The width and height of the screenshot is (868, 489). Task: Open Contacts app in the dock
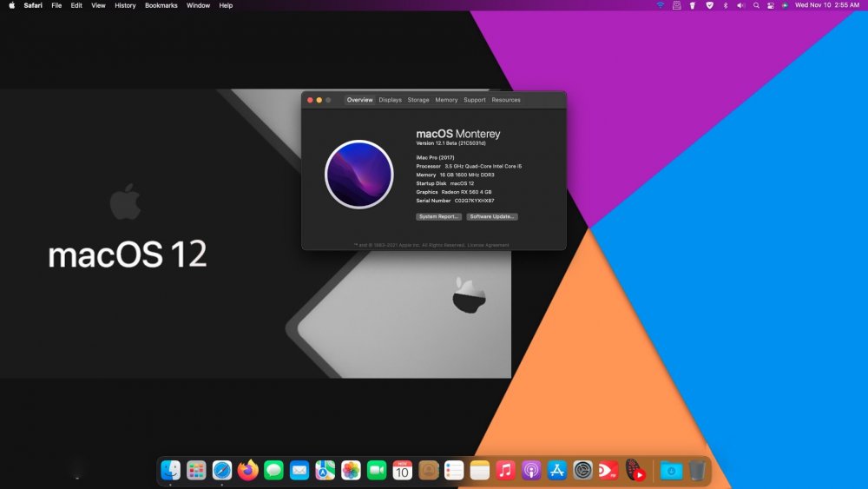point(429,471)
